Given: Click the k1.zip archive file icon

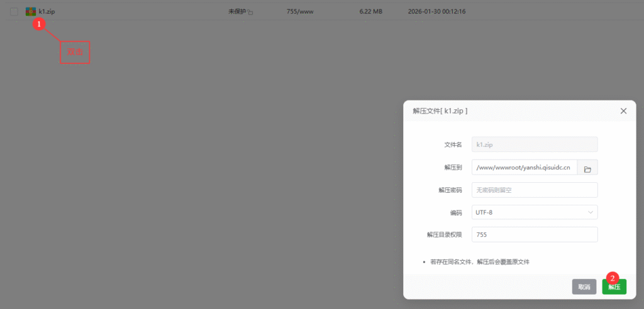Looking at the screenshot, I should (x=31, y=11).
